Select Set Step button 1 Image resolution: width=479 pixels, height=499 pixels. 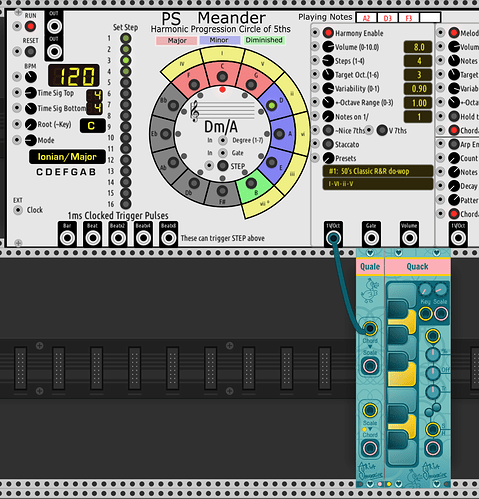point(126,38)
